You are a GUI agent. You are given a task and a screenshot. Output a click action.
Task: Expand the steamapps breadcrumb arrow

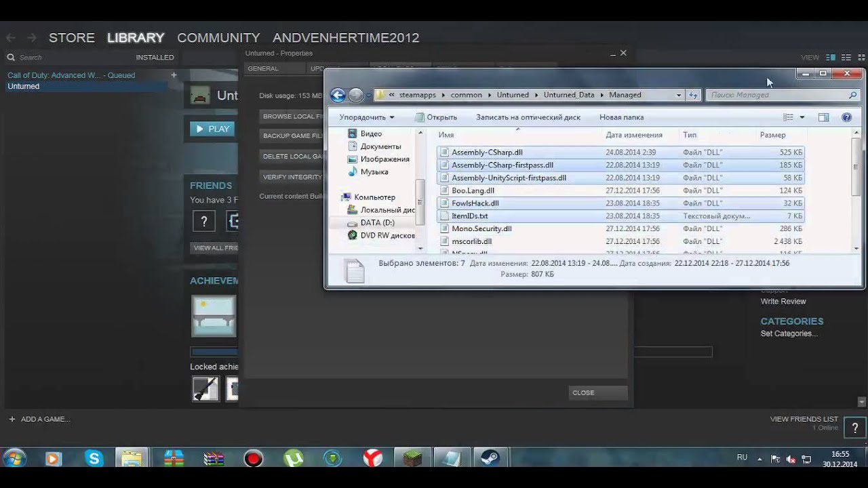pyautogui.click(x=443, y=95)
